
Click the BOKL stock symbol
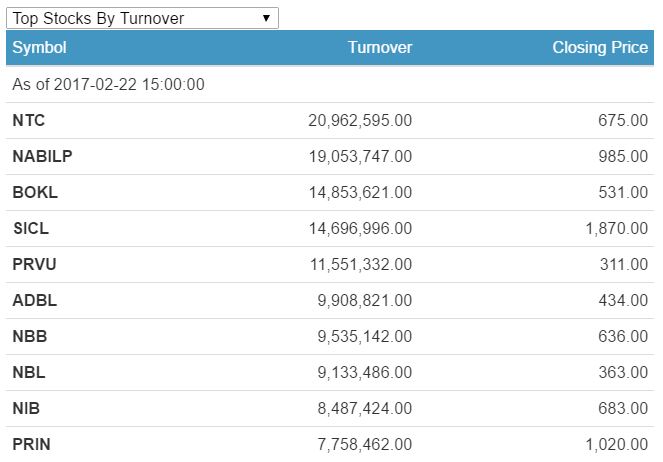coord(35,193)
